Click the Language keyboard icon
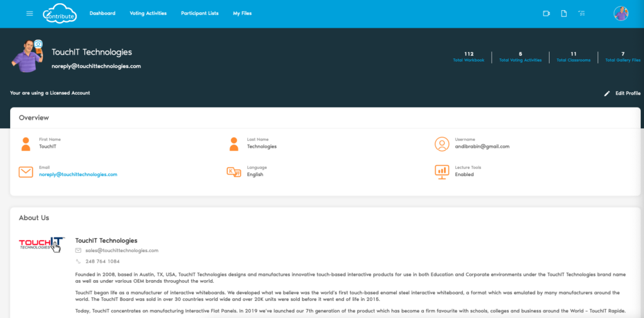This screenshot has width=644, height=318. click(x=234, y=172)
